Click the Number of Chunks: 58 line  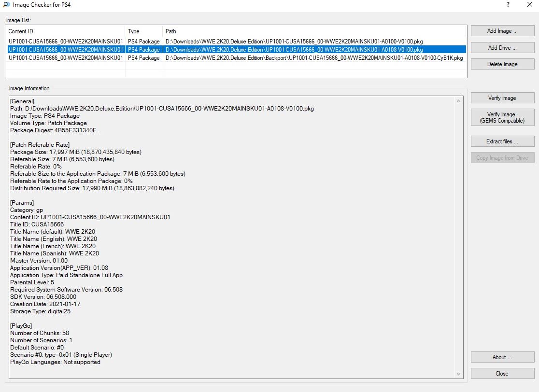(40, 333)
